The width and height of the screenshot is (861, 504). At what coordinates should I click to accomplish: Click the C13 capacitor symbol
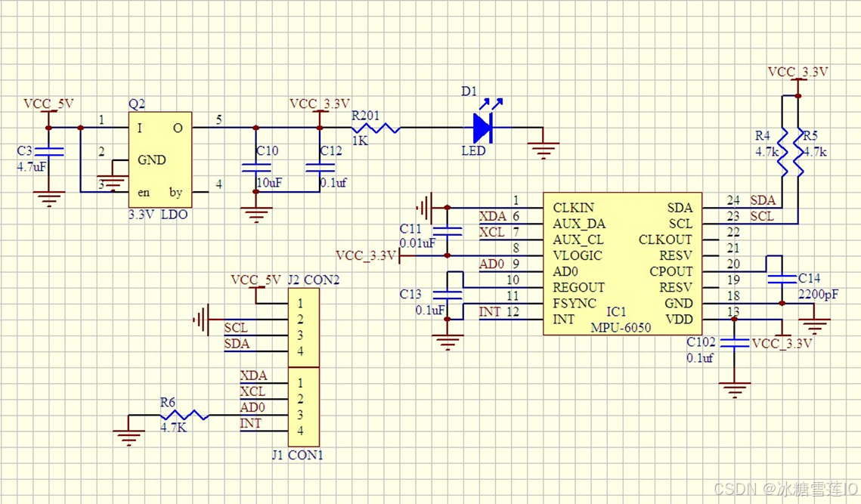[448, 295]
